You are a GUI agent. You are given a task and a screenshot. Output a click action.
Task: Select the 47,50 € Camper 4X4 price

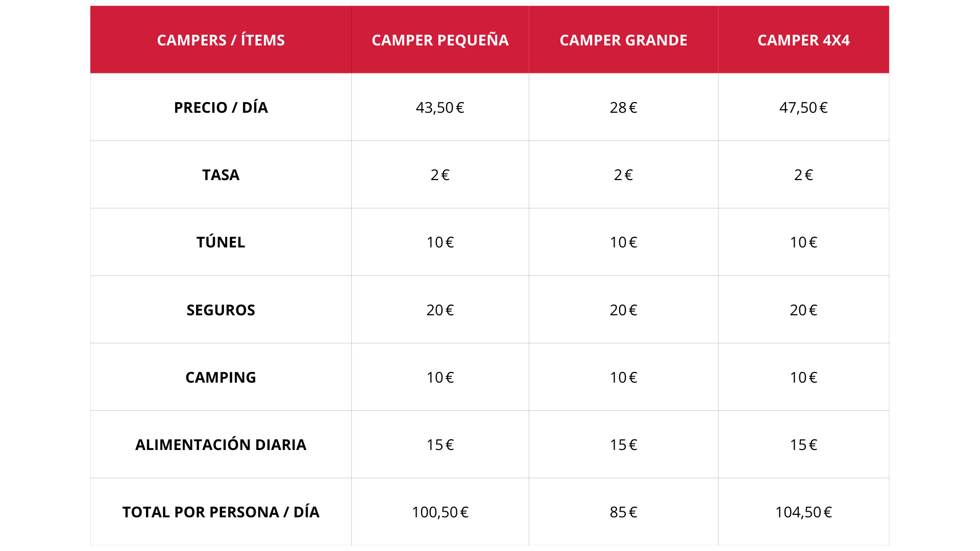(x=804, y=107)
